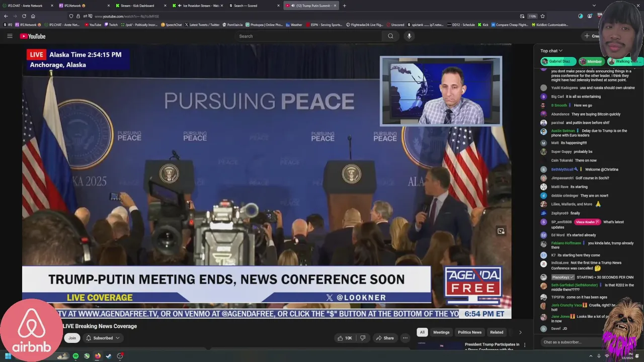Image resolution: width=644 pixels, height=362 pixels.
Task: Click chat username Fabiano Hoffmann
Action: tap(566, 243)
